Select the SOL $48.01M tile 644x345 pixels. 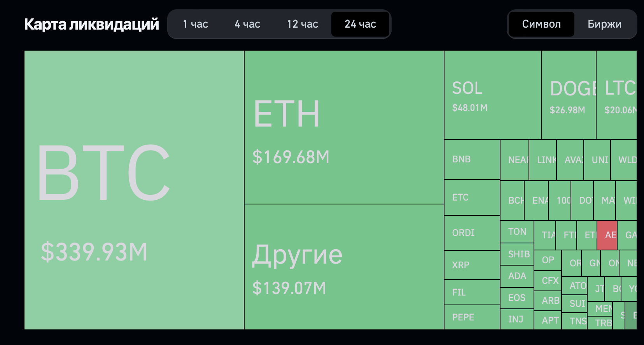[x=493, y=95]
